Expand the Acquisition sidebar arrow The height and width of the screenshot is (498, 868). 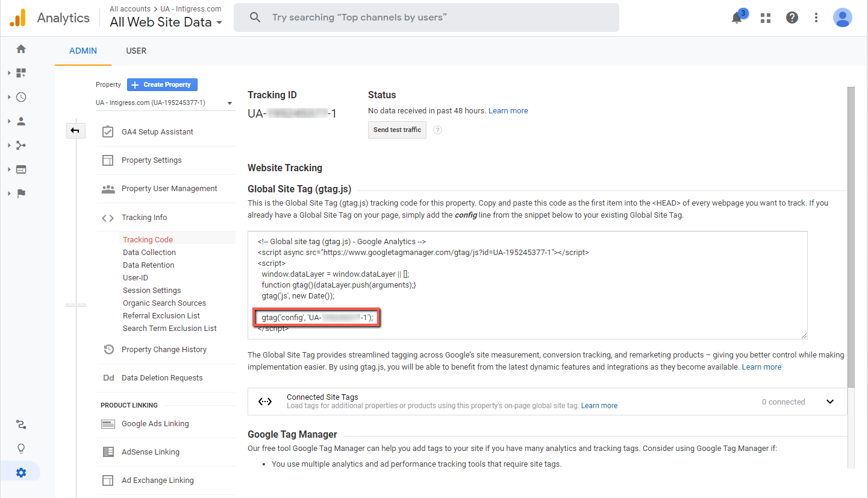click(x=9, y=145)
